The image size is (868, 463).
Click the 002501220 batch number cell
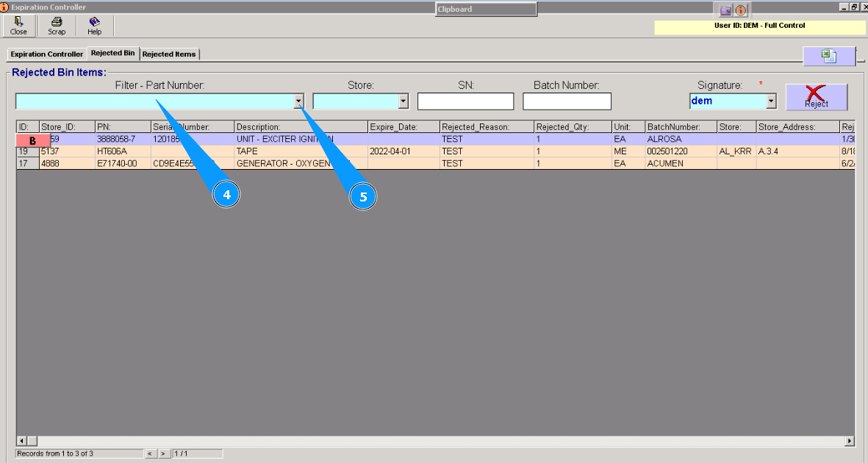pyautogui.click(x=681, y=151)
